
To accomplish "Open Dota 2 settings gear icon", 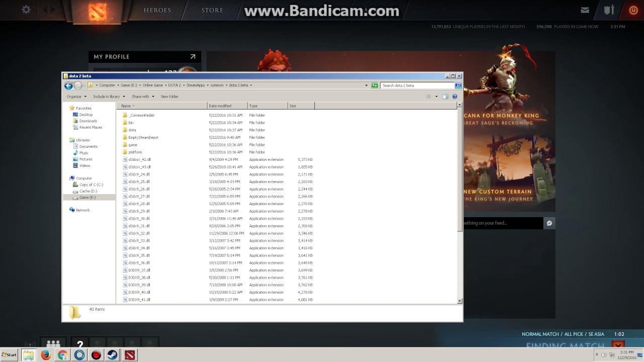I will 26,10.
